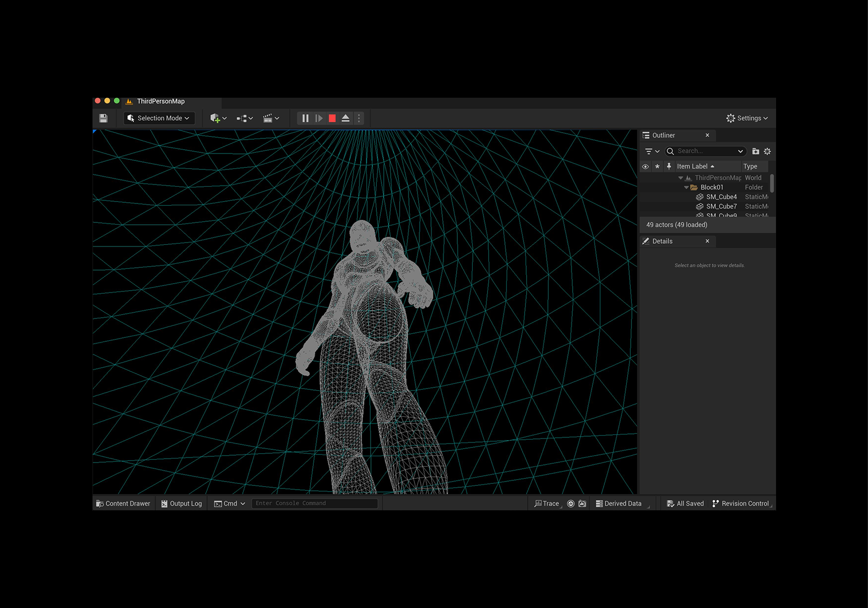Click the Save level disk icon
The height and width of the screenshot is (608, 868).
click(103, 118)
